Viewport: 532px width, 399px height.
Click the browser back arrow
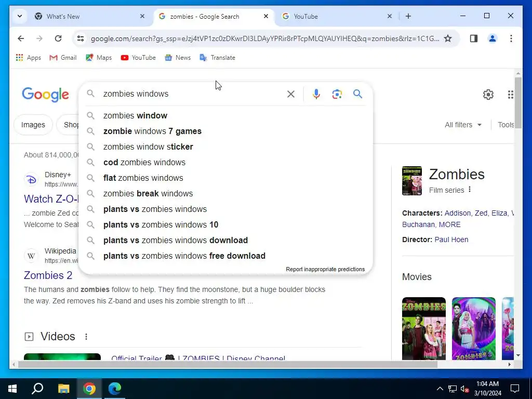click(21, 38)
